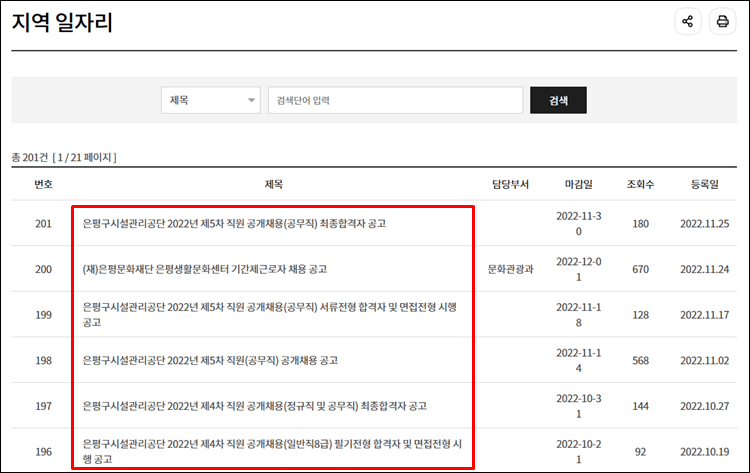750x473 pixels.
Task: Click view count 670
Action: click(x=640, y=269)
